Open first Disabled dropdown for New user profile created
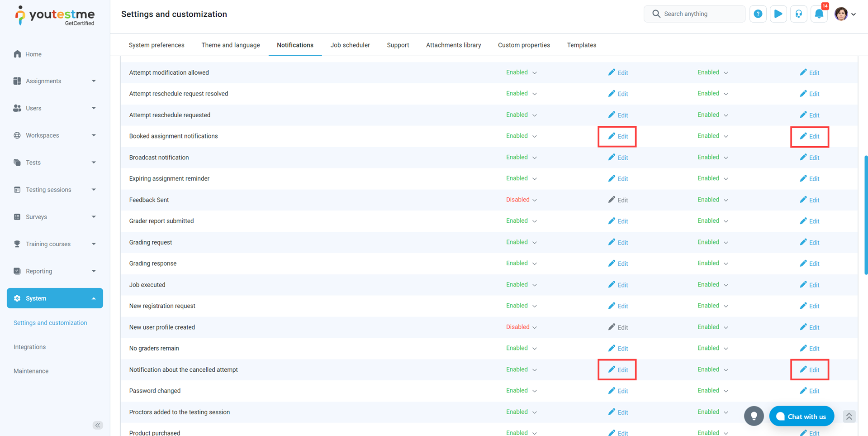Viewport: 868px width, 436px height. coord(521,327)
